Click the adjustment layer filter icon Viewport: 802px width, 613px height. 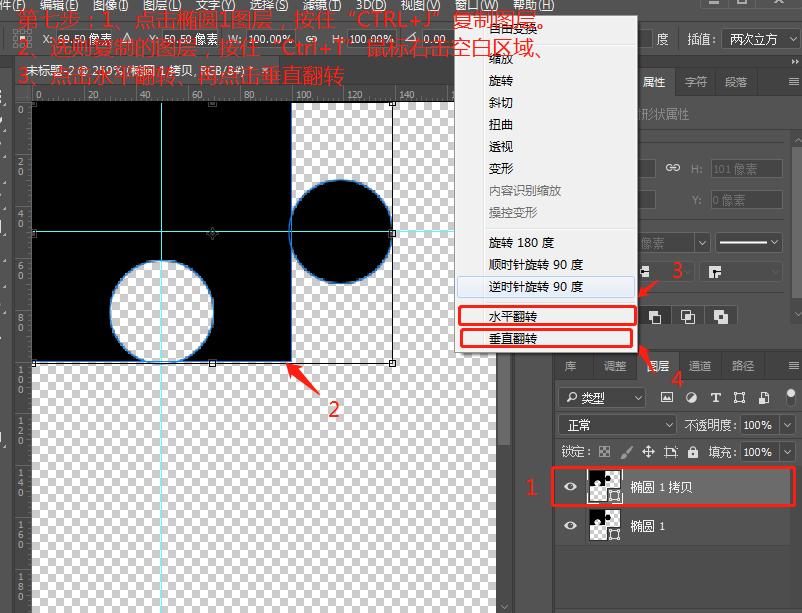point(690,398)
